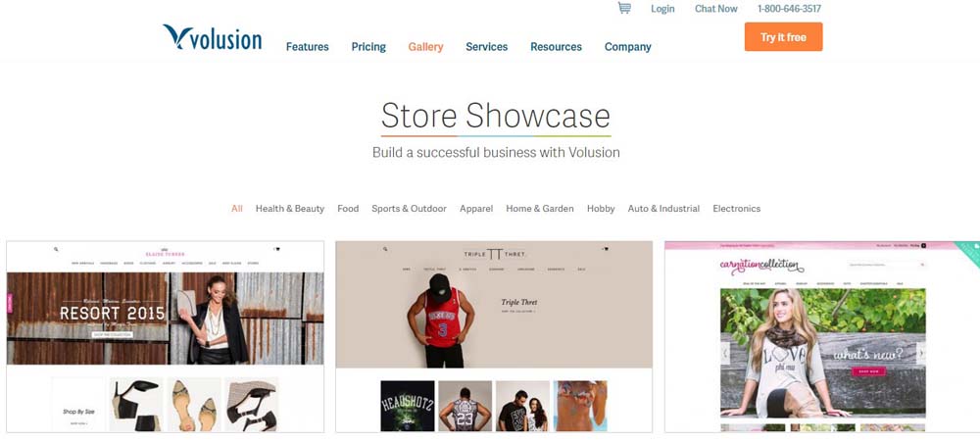The height and width of the screenshot is (443, 980).
Task: Select the Apparel category filter
Action: [x=476, y=209]
